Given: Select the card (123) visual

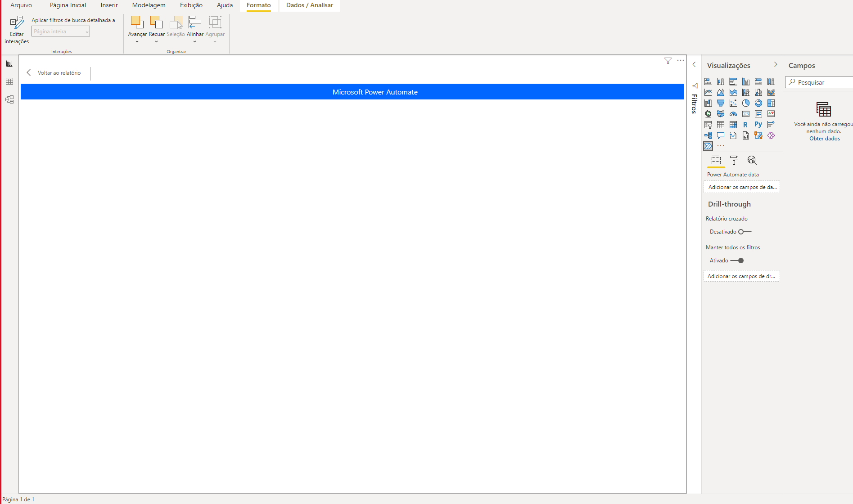Looking at the screenshot, I should click(746, 114).
